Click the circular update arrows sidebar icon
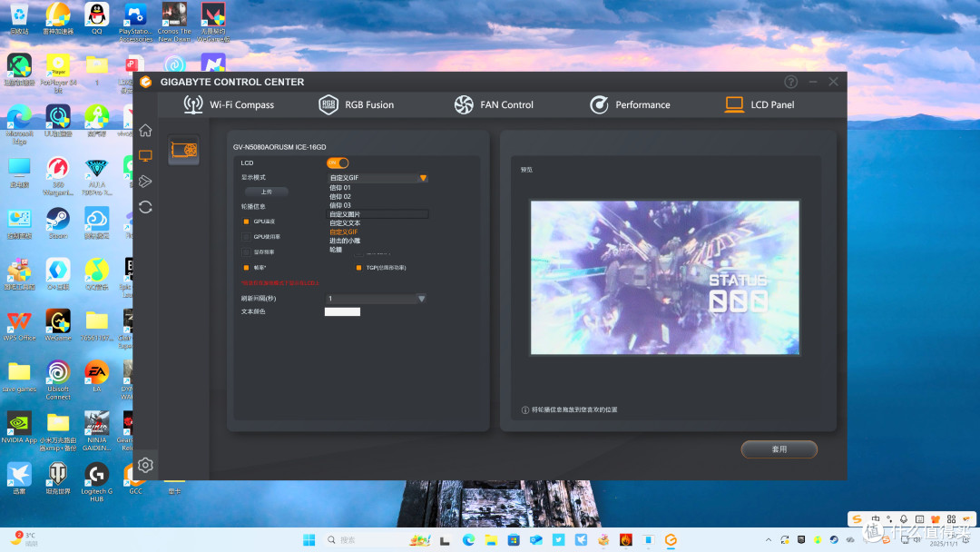This screenshot has width=980, height=552. (x=145, y=207)
